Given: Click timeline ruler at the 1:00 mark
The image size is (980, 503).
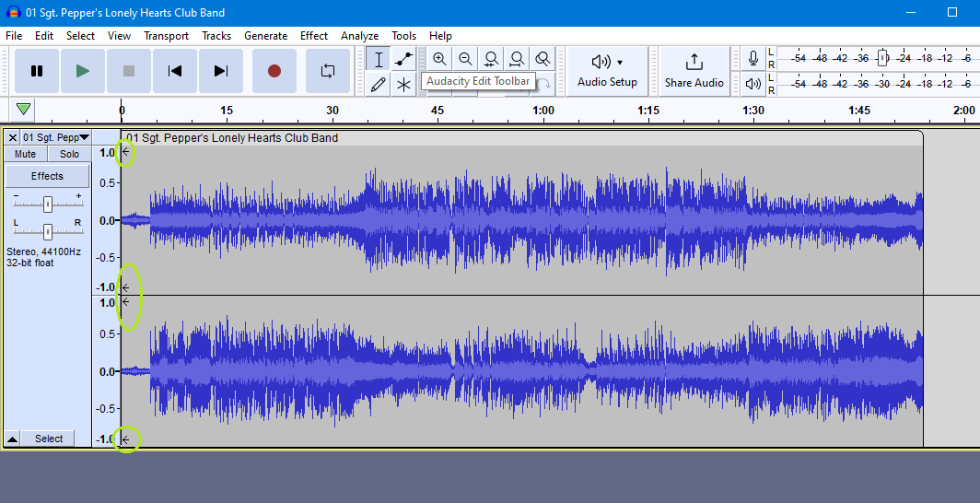Looking at the screenshot, I should (x=543, y=111).
